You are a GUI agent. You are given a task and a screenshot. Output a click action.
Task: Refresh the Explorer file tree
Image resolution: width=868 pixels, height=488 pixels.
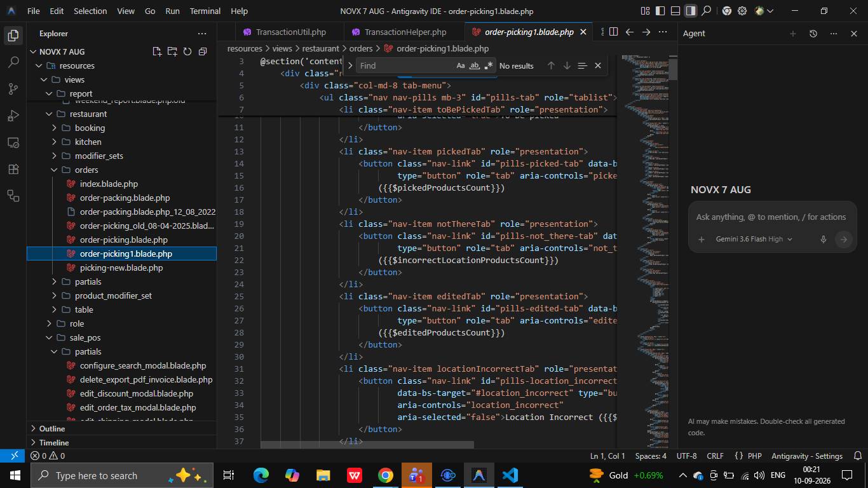[187, 51]
